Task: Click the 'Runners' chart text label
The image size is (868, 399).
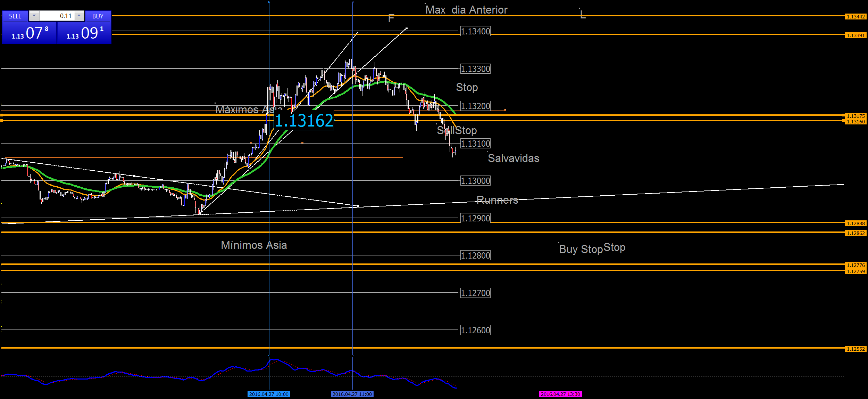Action: click(x=497, y=200)
